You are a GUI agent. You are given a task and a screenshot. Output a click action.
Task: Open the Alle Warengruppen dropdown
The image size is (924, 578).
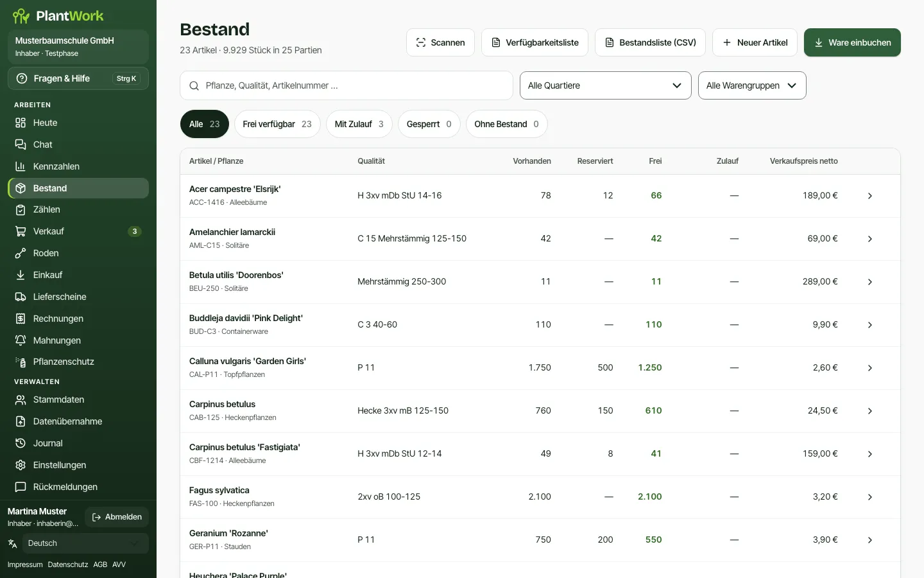pyautogui.click(x=752, y=85)
